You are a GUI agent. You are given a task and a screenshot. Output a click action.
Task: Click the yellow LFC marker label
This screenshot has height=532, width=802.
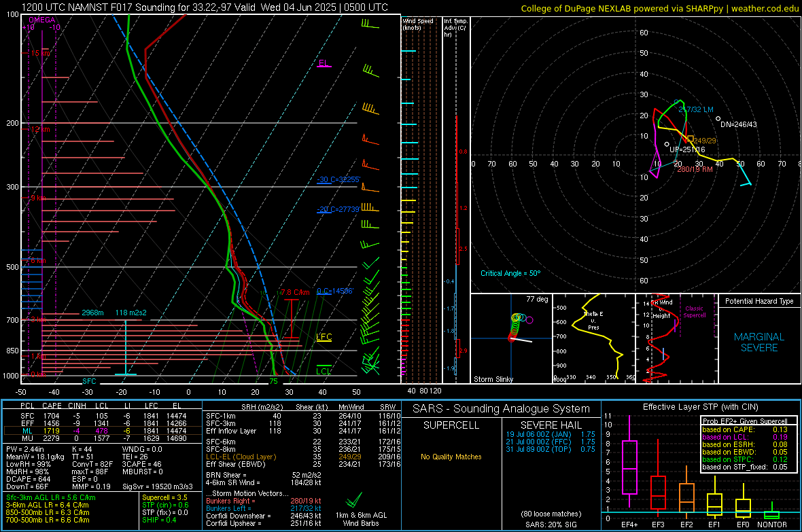pos(324,336)
